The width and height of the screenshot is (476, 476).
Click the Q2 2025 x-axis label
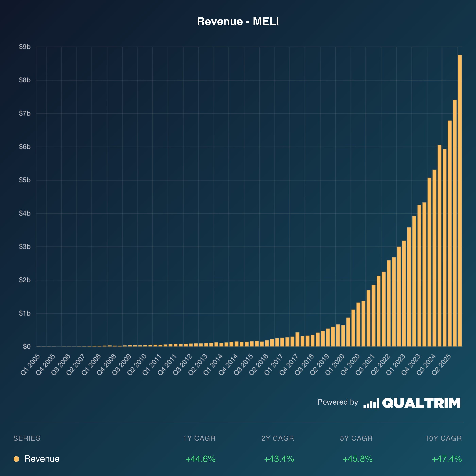point(441,364)
